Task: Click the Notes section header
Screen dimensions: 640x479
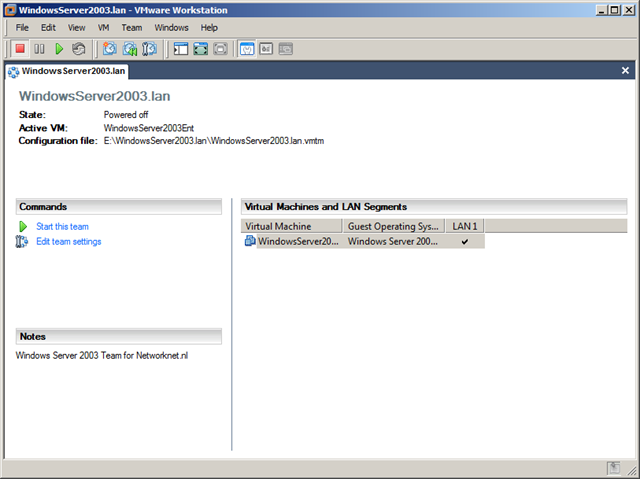Action: click(119, 337)
